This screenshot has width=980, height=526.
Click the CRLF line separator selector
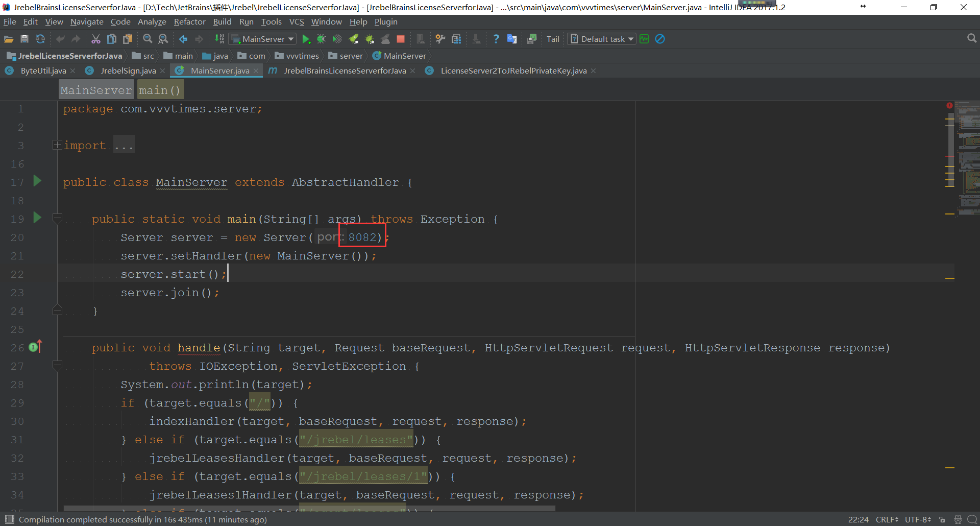click(x=887, y=520)
